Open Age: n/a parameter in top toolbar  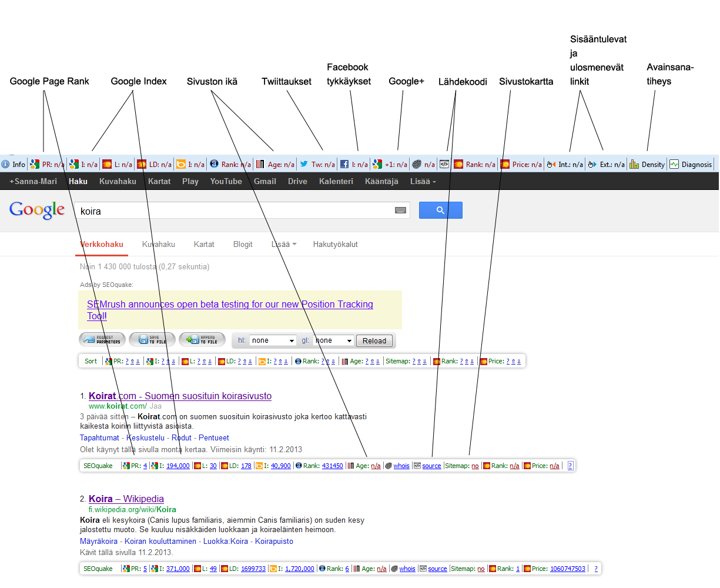[275, 165]
